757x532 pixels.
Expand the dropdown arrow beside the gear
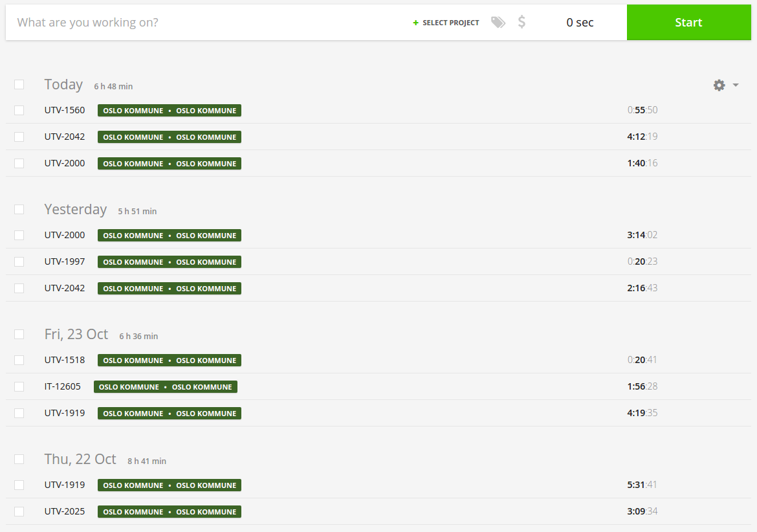click(735, 85)
